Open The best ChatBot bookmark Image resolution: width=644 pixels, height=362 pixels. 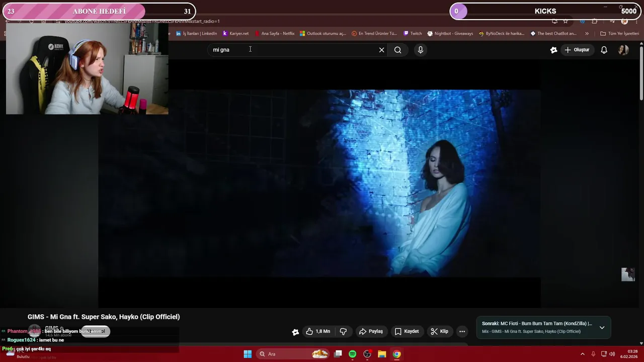[x=553, y=34]
